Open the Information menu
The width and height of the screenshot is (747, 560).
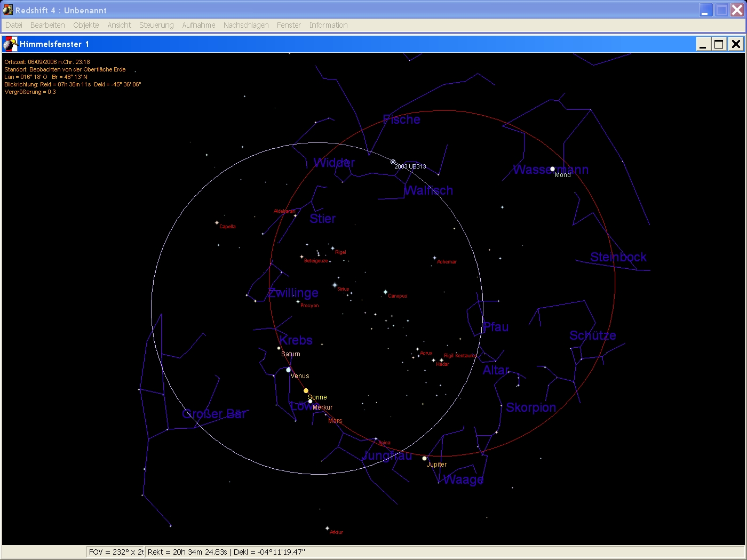coord(328,25)
